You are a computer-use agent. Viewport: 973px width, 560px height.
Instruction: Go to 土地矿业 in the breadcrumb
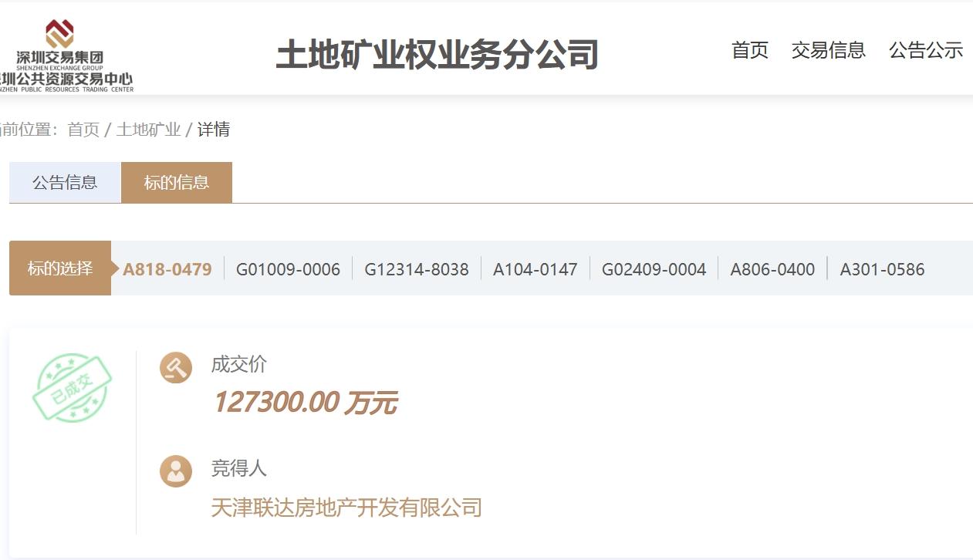(x=148, y=130)
